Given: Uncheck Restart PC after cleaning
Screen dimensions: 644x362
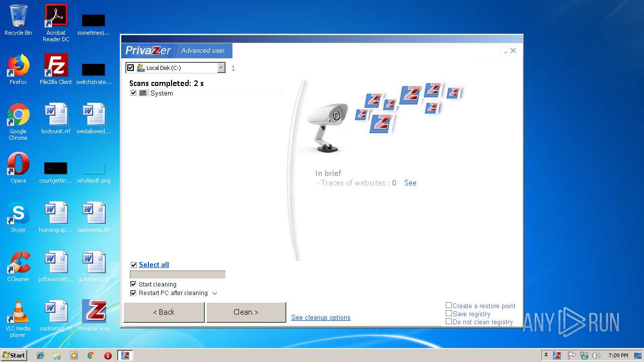Looking at the screenshot, I should pyautogui.click(x=133, y=293).
